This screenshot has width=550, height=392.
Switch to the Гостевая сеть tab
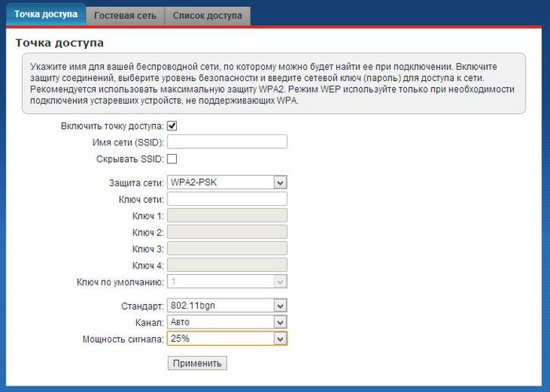[126, 16]
